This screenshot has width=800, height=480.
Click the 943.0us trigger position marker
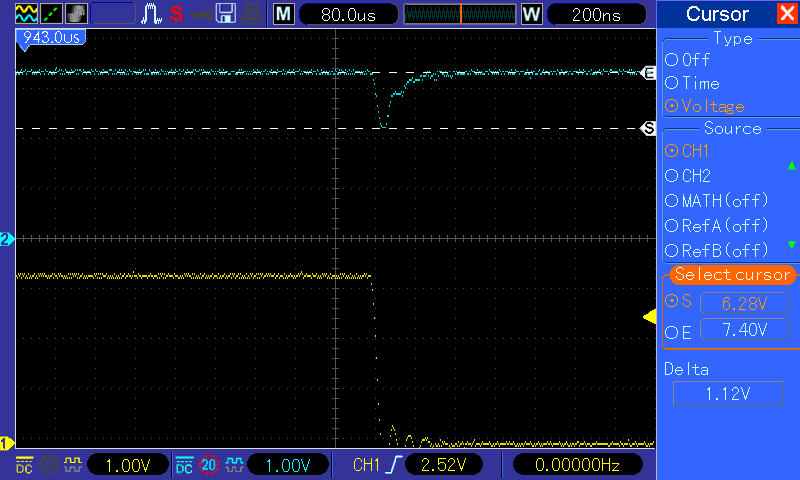click(x=51, y=38)
